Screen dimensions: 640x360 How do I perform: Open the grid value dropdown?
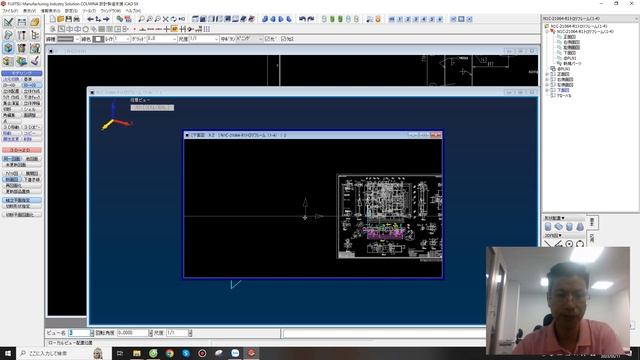click(175, 39)
